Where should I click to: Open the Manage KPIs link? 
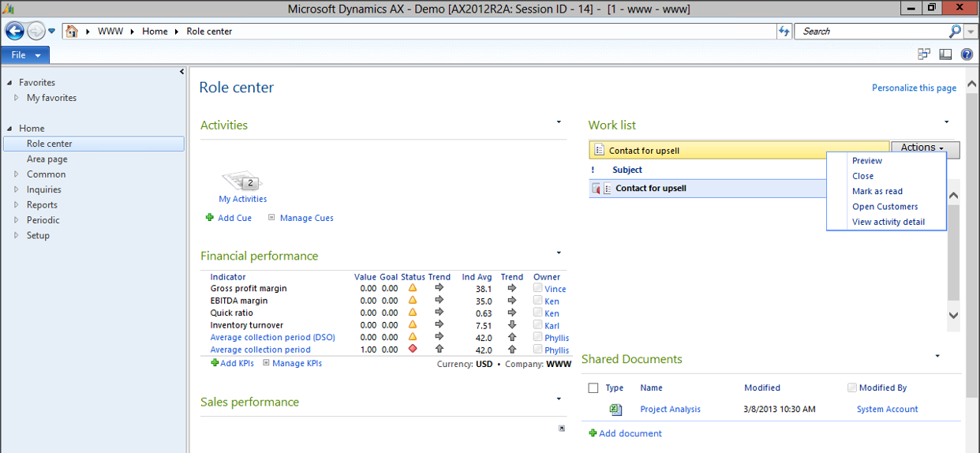pyautogui.click(x=297, y=364)
